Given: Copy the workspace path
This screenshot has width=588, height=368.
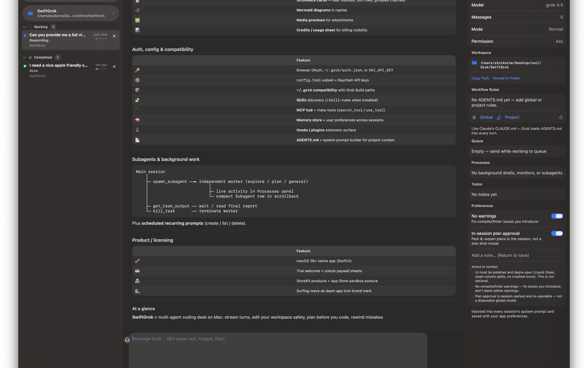Looking at the screenshot, I should tap(480, 78).
